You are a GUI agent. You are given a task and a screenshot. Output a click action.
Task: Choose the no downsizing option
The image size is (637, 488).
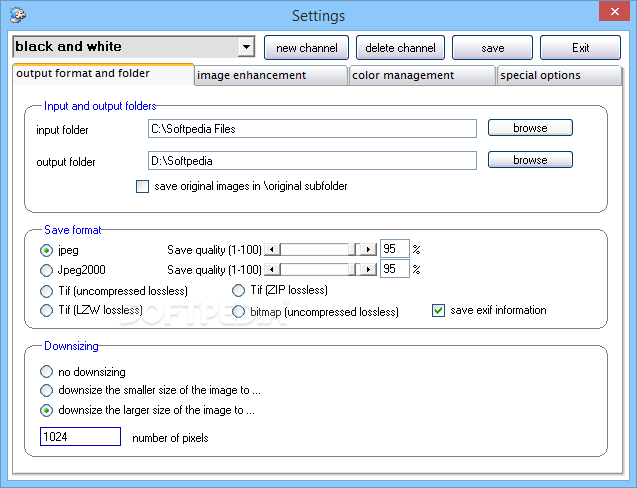coord(46,372)
